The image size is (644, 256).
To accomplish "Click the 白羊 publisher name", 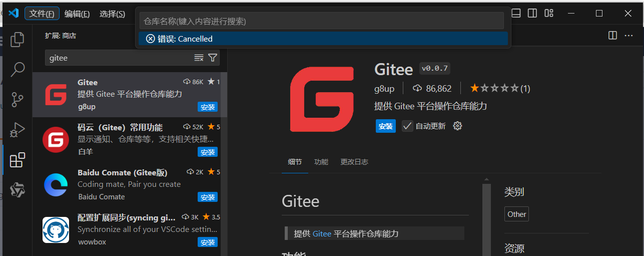I will (86, 152).
